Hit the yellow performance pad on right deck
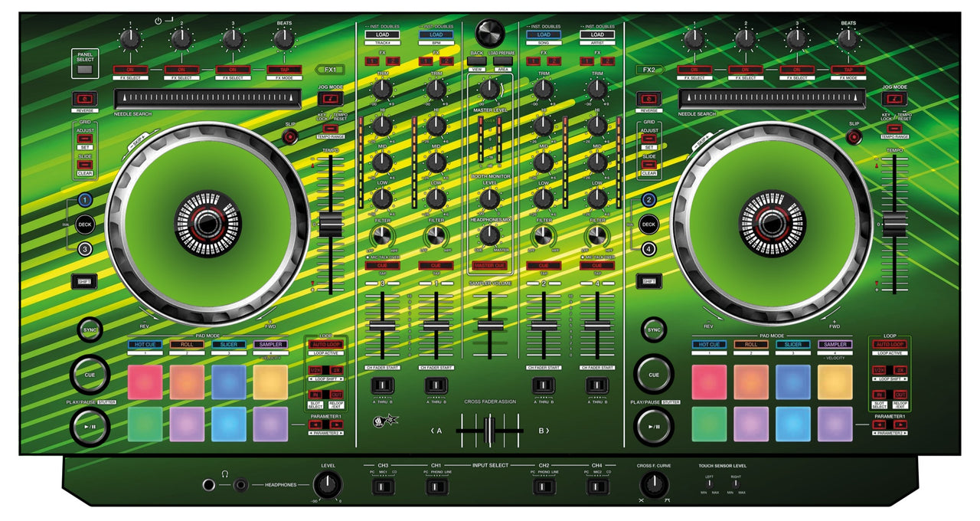 click(835, 382)
